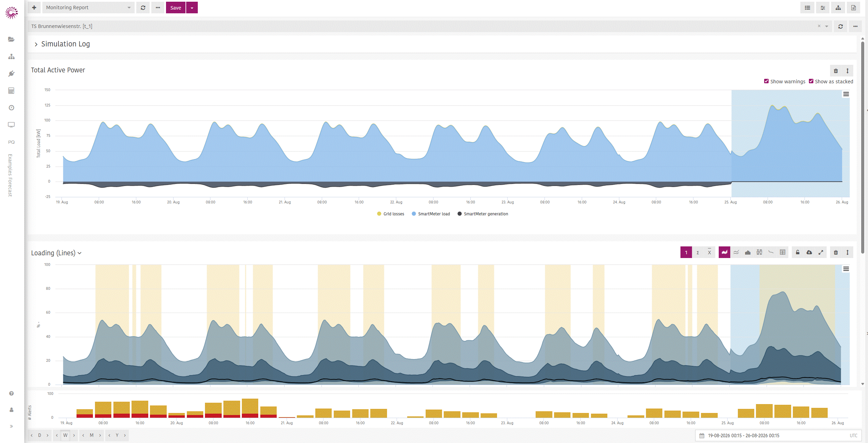Delete the Loading (Lines) widget
The width and height of the screenshot is (868, 443).
(836, 253)
